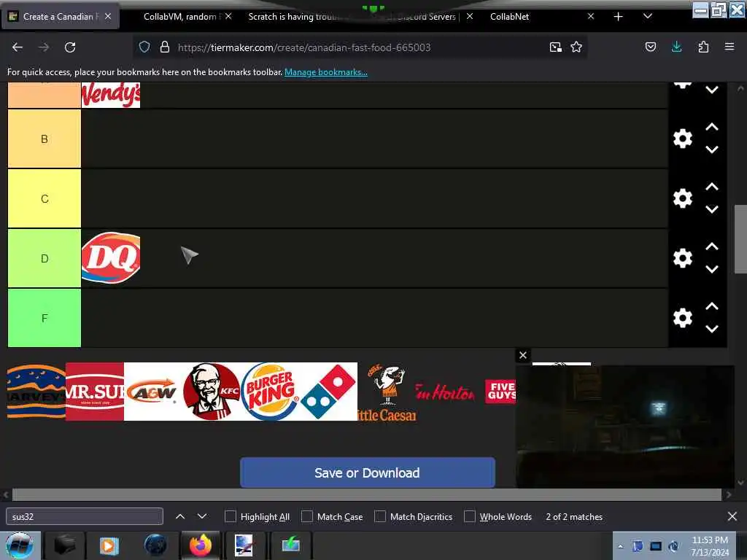Pick the Tim Hortons logo tile

445,392
